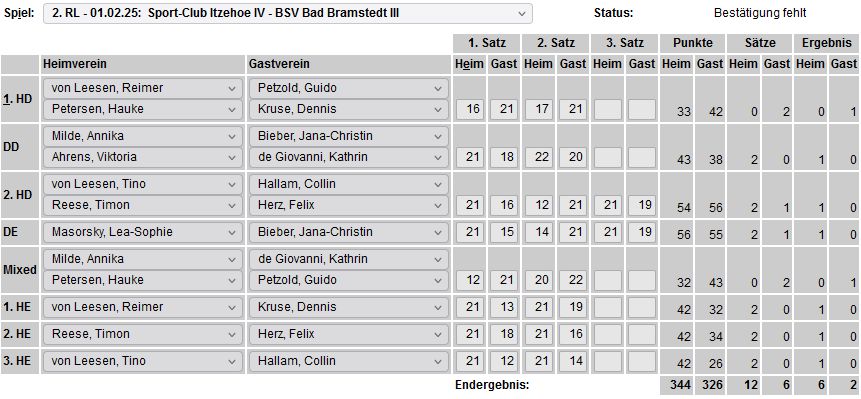Click the 1. HD first set home score field
The image size is (861, 399).
tap(470, 109)
